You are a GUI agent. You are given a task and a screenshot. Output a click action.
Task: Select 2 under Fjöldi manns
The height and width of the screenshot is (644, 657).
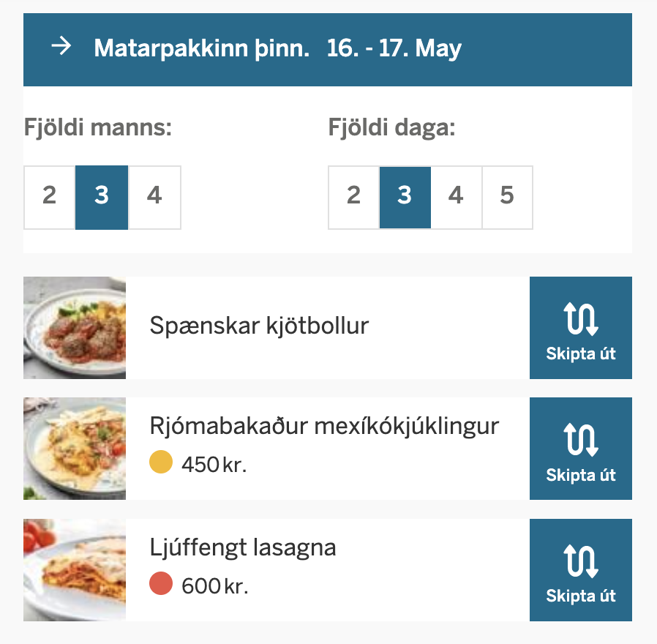pos(50,197)
